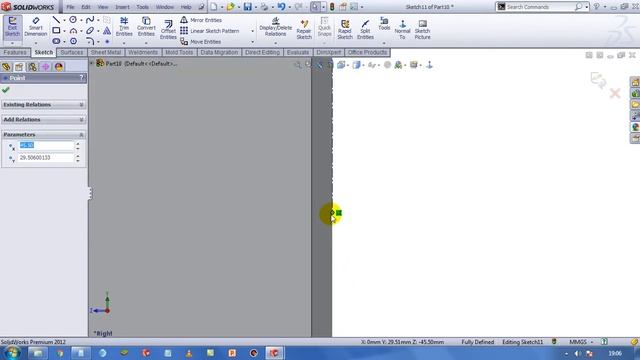This screenshot has height=360, width=640.
Task: Click the Undo icon
Action: [282, 7]
